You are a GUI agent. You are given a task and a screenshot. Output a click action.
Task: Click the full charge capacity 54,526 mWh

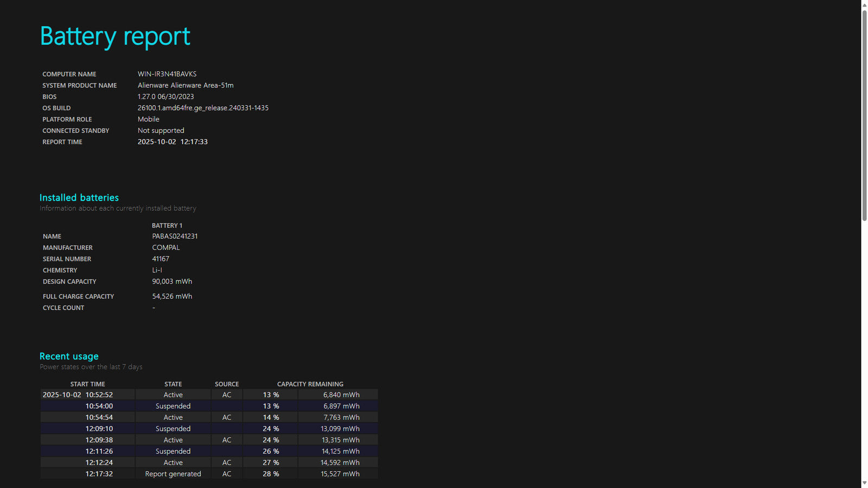coord(172,297)
